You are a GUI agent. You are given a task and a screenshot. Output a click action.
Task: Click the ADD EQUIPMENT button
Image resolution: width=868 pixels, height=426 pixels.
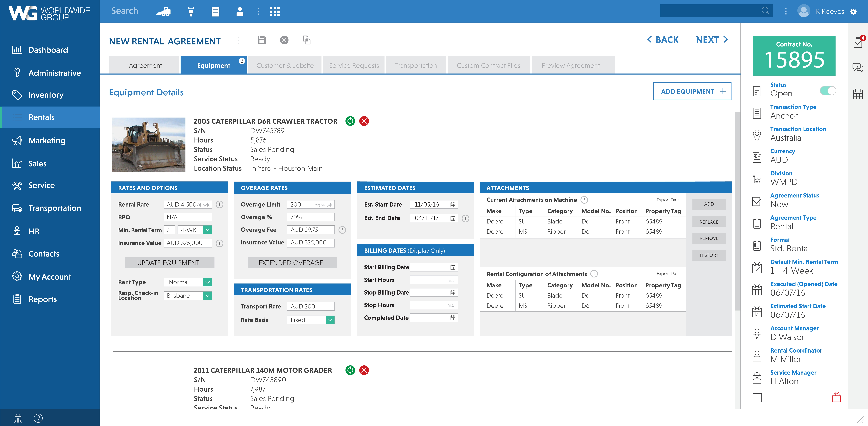(692, 91)
